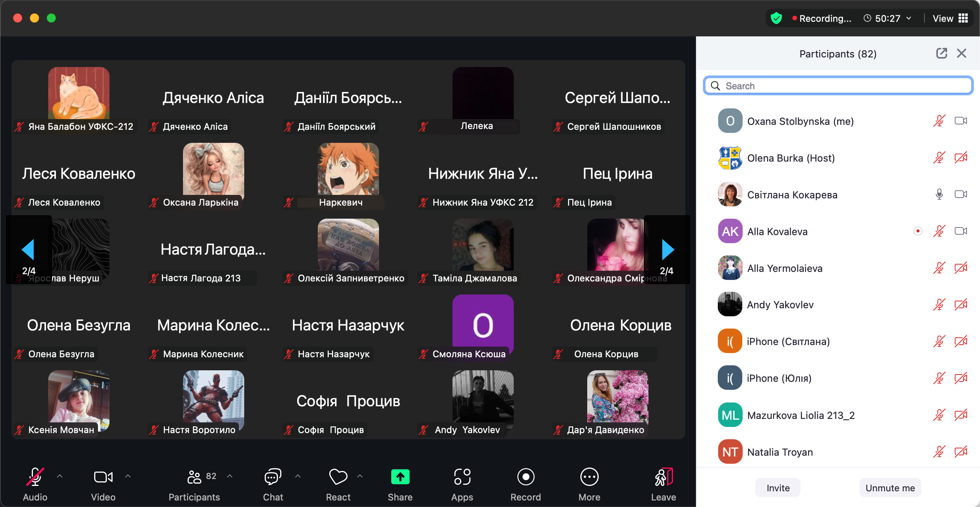The width and height of the screenshot is (980, 507).
Task: Click the Unmute me button
Action: coord(890,488)
